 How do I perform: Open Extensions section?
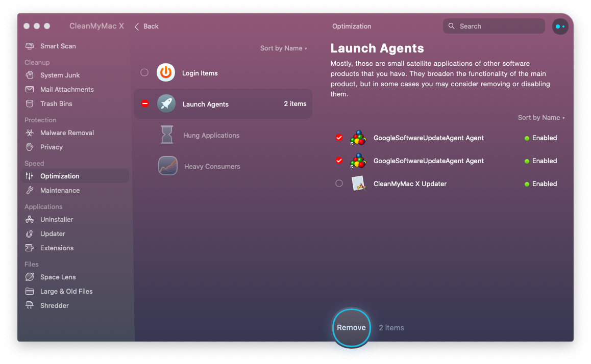[57, 248]
